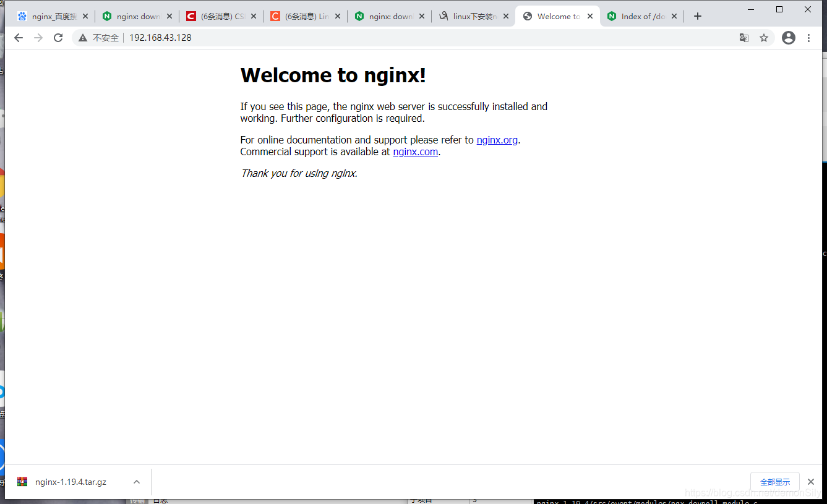Open the Chrome profile avatar icon
The height and width of the screenshot is (504, 827).
tap(789, 38)
